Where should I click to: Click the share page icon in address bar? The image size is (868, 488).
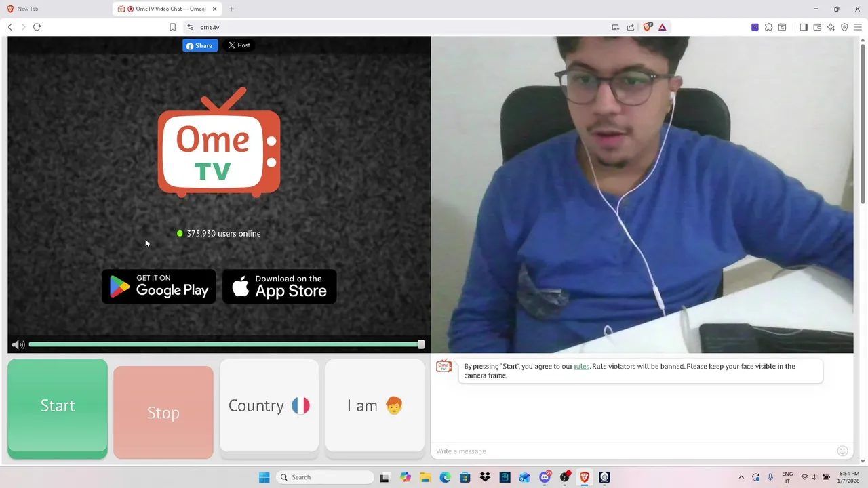pos(631,27)
